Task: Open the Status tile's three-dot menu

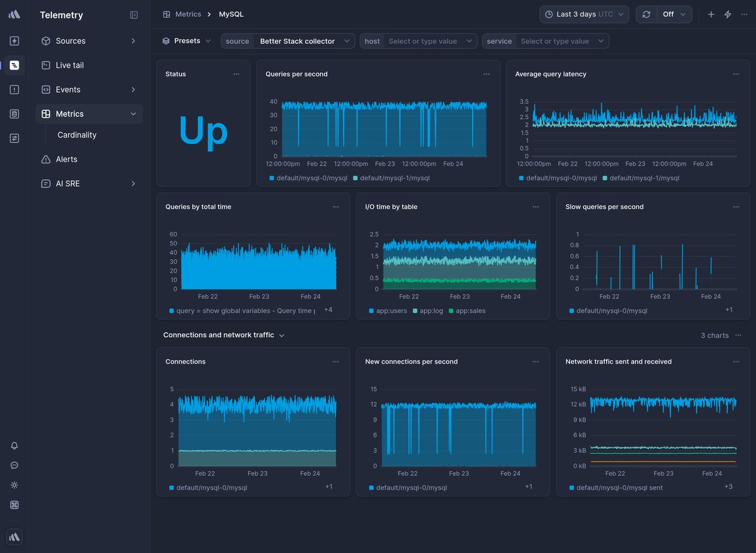Action: point(237,73)
